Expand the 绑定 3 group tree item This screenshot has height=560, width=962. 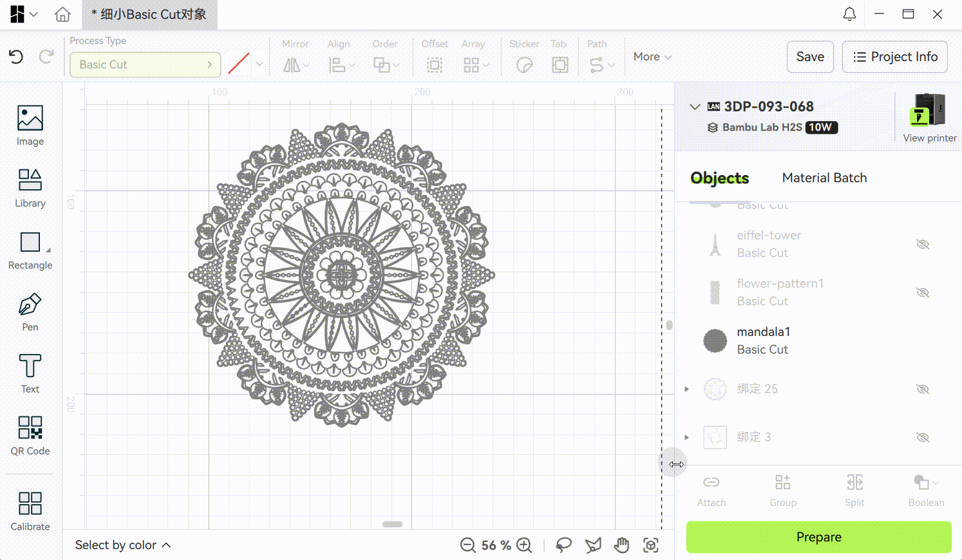pyautogui.click(x=687, y=438)
